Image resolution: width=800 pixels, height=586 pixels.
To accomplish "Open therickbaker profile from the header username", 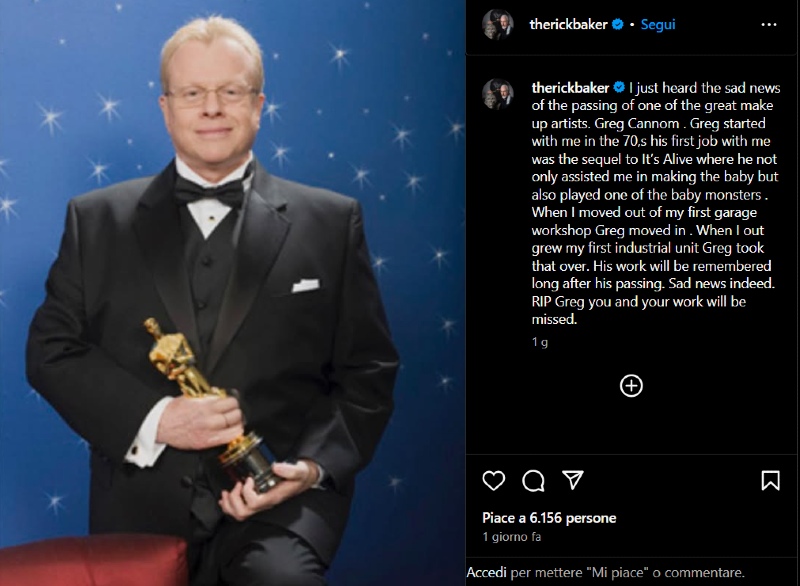I will 568,24.
